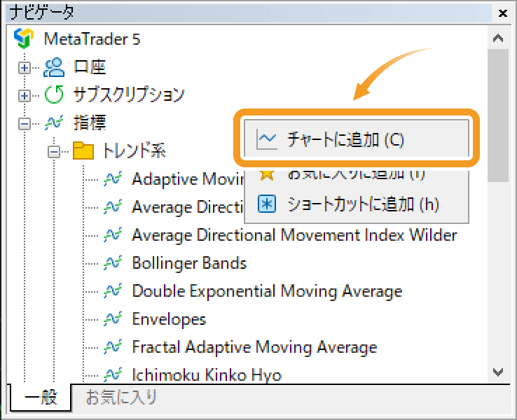Select MetaTrader 5 root label
Viewport: 517px width, 420px height.
tap(92, 39)
